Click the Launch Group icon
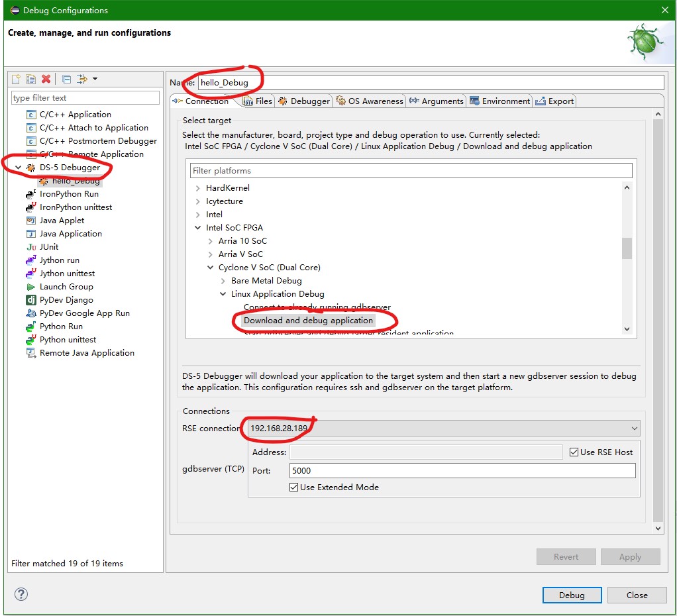This screenshot has width=677, height=616. pos(31,287)
